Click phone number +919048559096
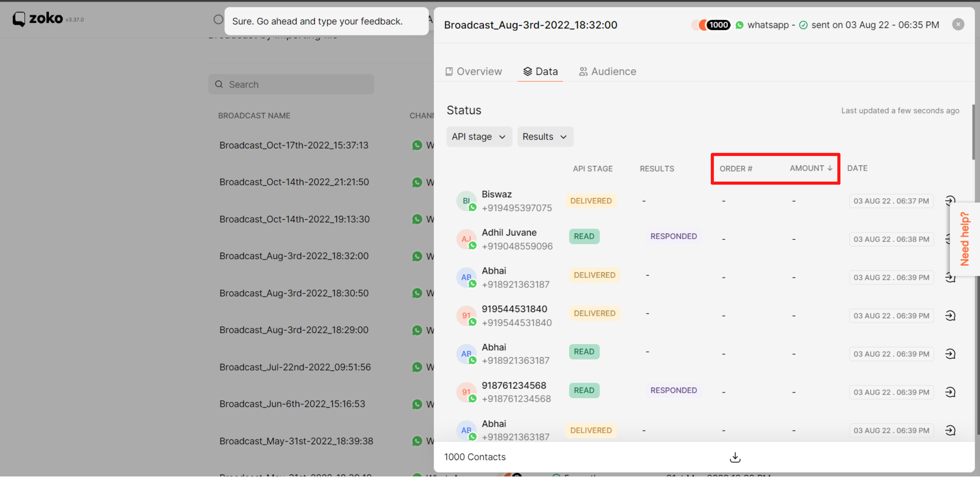Image resolution: width=980 pixels, height=478 pixels. (x=517, y=247)
